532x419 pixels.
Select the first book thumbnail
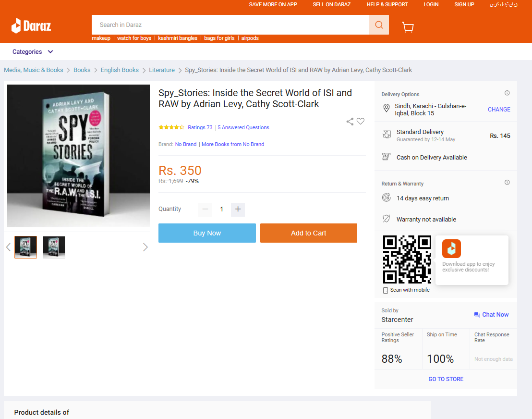(26, 247)
